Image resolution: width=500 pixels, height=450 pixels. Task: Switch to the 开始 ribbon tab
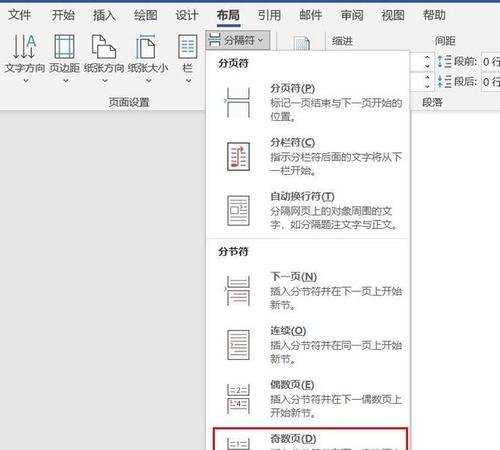(63, 15)
